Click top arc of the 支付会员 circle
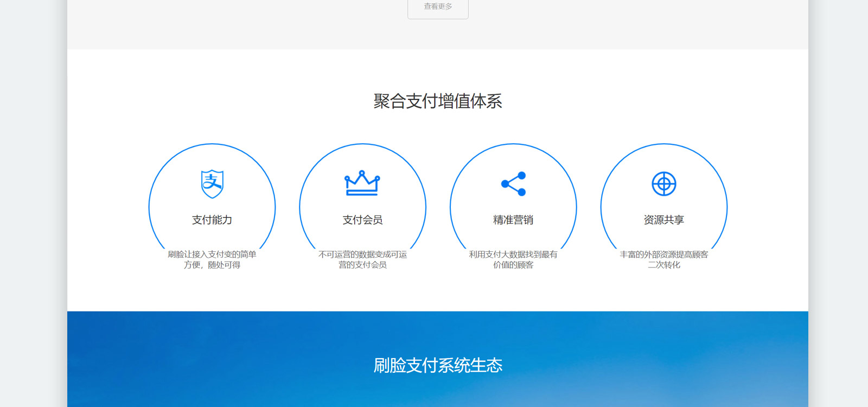The height and width of the screenshot is (407, 868). click(x=362, y=144)
